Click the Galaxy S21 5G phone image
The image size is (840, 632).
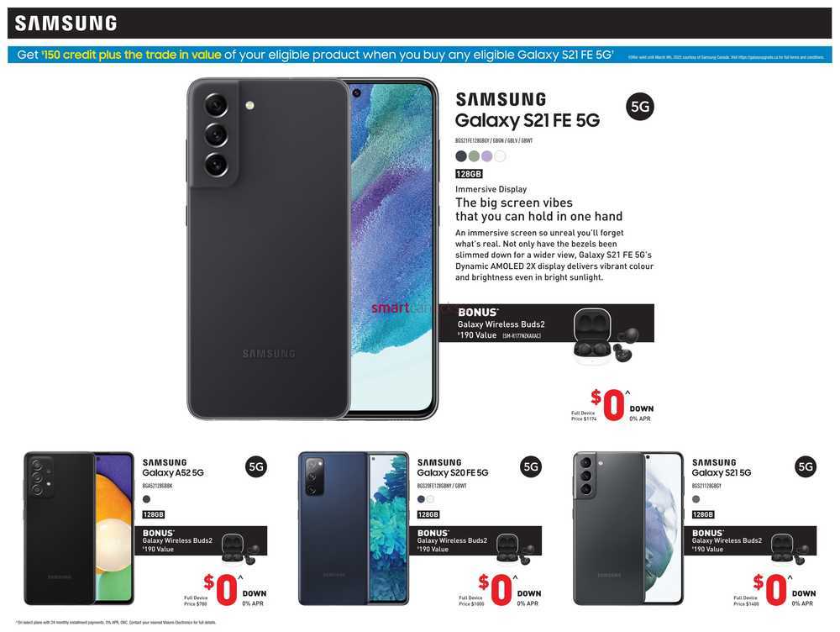628,528
